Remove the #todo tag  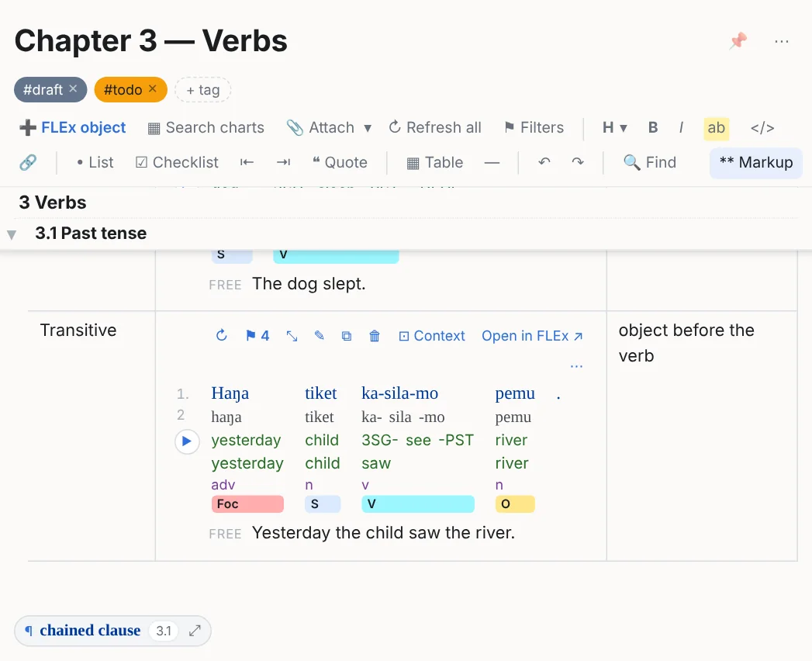(x=153, y=88)
